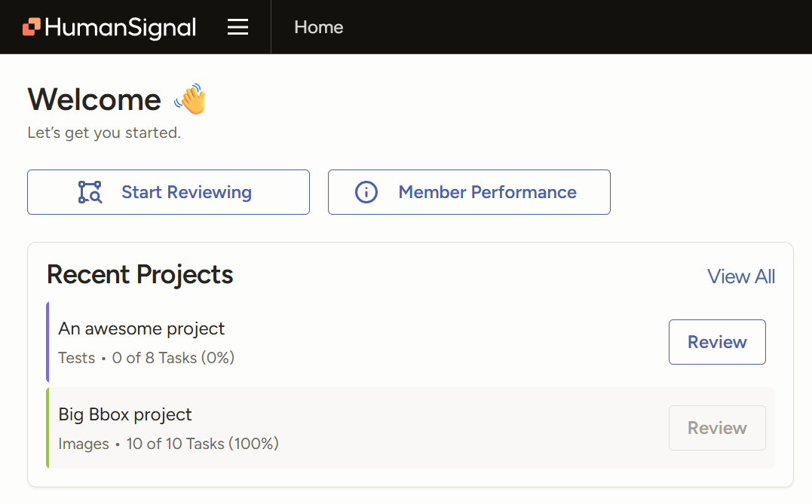Click the info circle icon in Member Performance

pyautogui.click(x=366, y=192)
